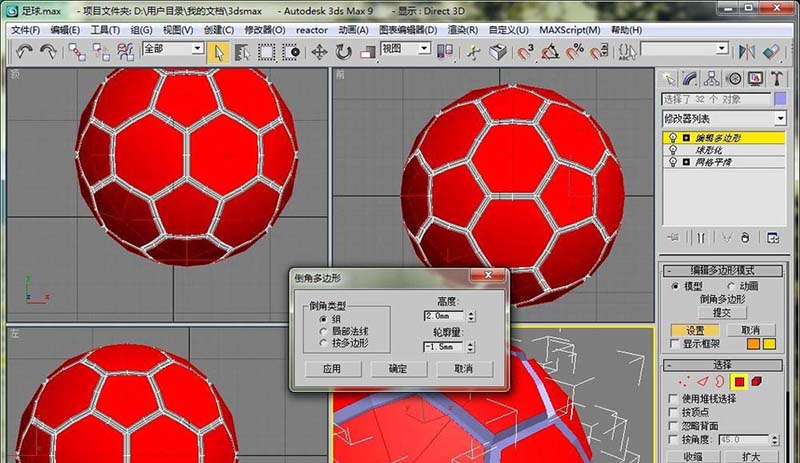The height and width of the screenshot is (463, 800).
Task: Select the Select and Link tool
Action: pyautogui.click(x=77, y=52)
